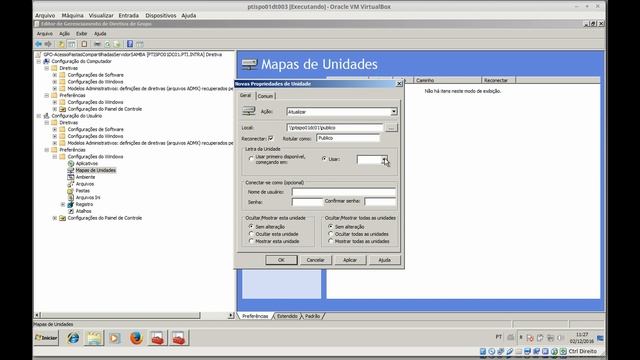The width and height of the screenshot is (640, 360).
Task: Select the 'Usar:' radio button
Action: [x=324, y=159]
